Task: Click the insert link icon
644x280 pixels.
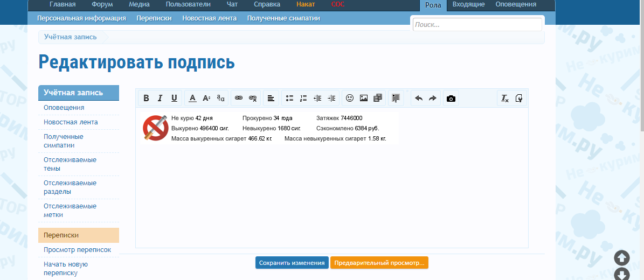Action: pyautogui.click(x=239, y=98)
